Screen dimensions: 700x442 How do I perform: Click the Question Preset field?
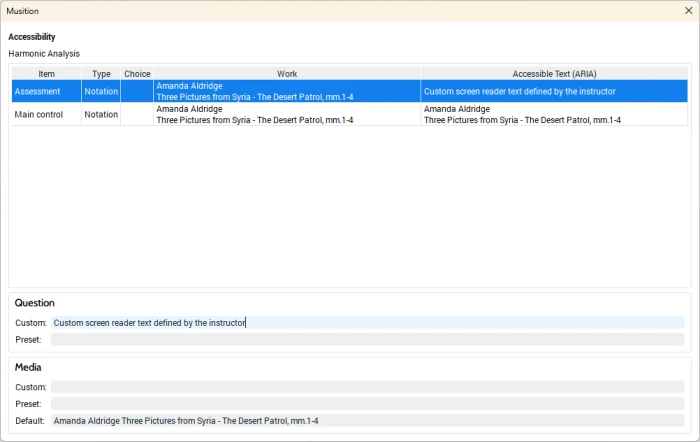point(367,339)
